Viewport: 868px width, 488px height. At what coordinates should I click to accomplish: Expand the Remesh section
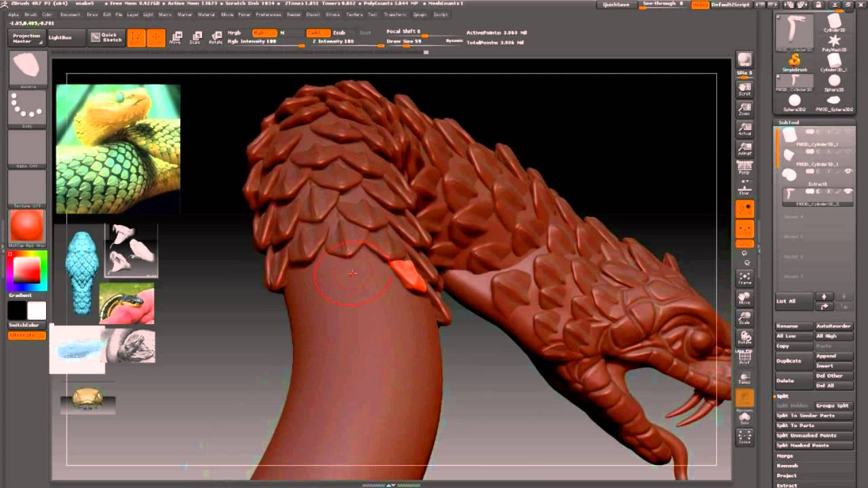coord(787,466)
